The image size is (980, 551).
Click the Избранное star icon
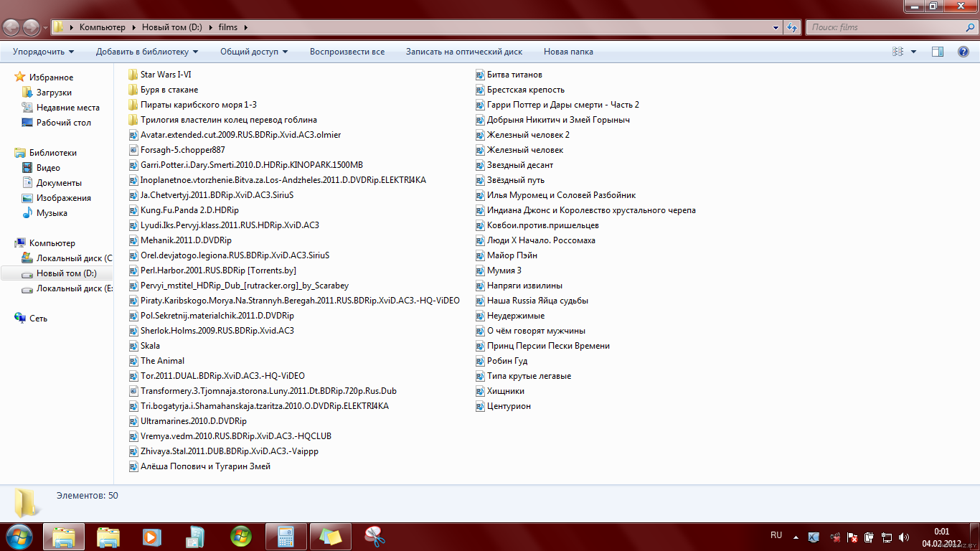(20, 77)
